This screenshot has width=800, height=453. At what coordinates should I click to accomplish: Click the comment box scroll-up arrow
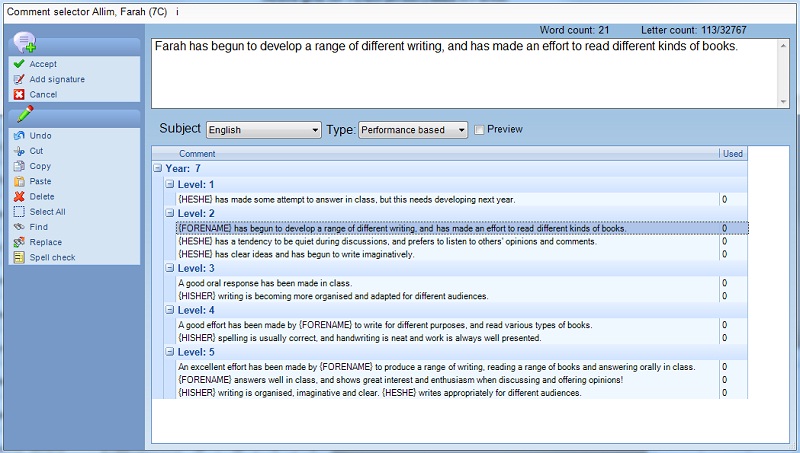coord(783,46)
